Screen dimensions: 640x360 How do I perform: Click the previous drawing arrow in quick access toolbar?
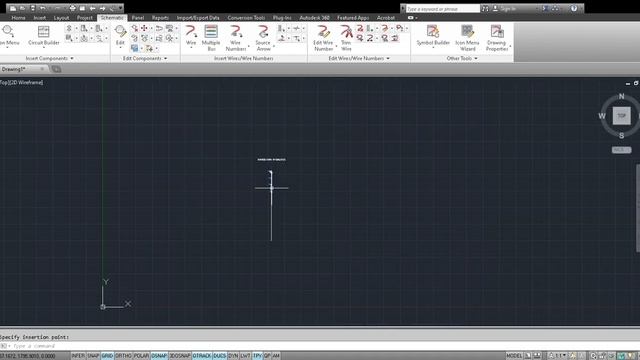pyautogui.click(x=93, y=8)
